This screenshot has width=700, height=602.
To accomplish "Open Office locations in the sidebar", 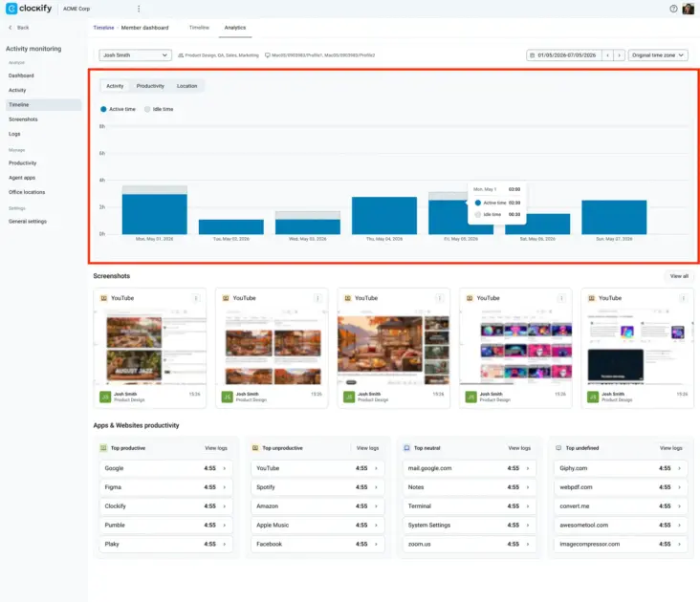I will click(x=27, y=192).
